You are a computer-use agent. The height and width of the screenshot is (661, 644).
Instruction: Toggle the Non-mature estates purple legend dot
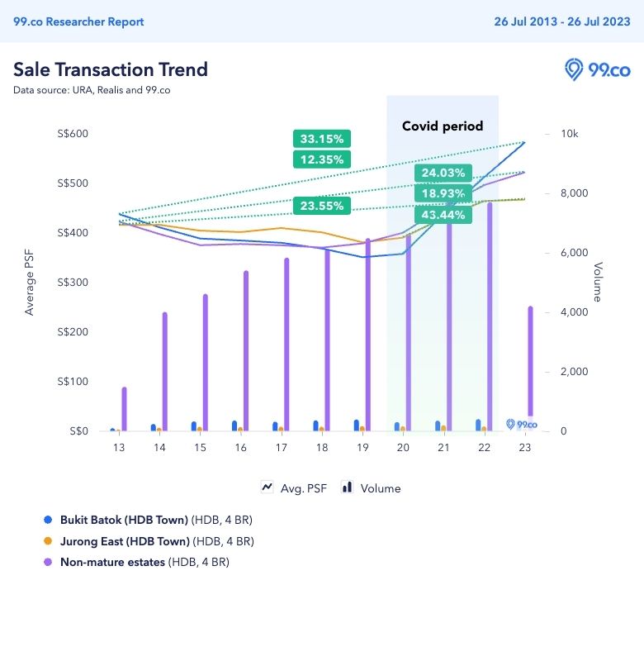point(48,562)
